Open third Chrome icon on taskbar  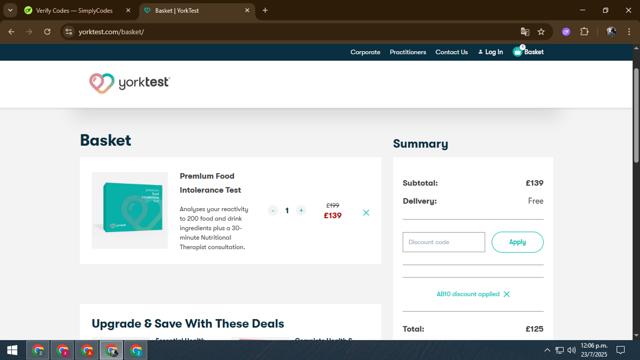coord(87,350)
